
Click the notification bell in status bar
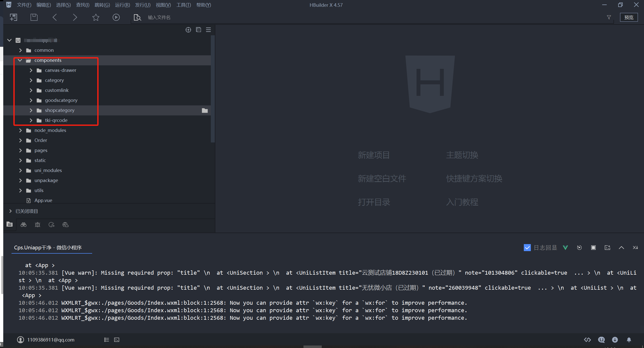click(629, 340)
